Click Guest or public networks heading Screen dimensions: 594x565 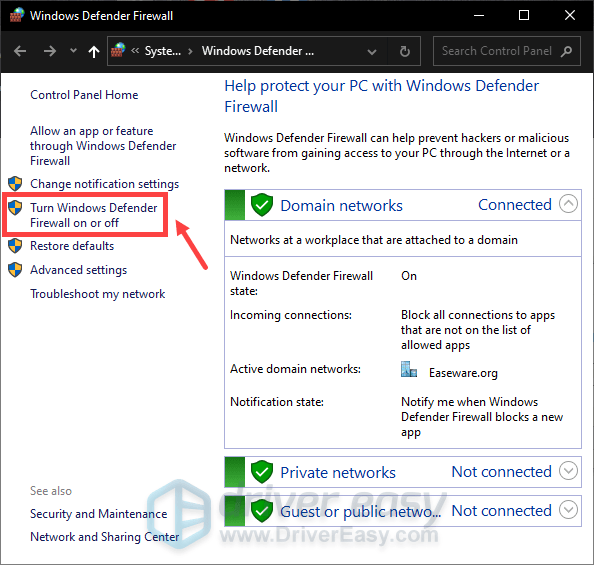tap(361, 512)
